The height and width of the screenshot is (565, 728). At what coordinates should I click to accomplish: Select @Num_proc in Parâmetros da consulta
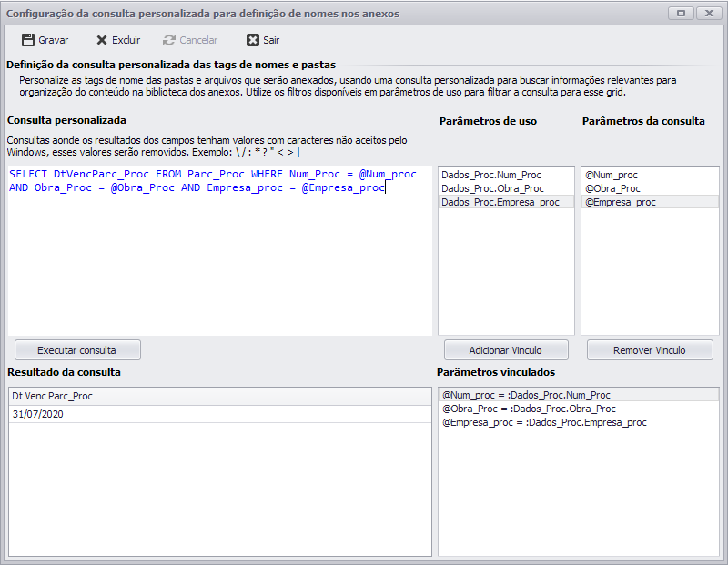pos(612,175)
